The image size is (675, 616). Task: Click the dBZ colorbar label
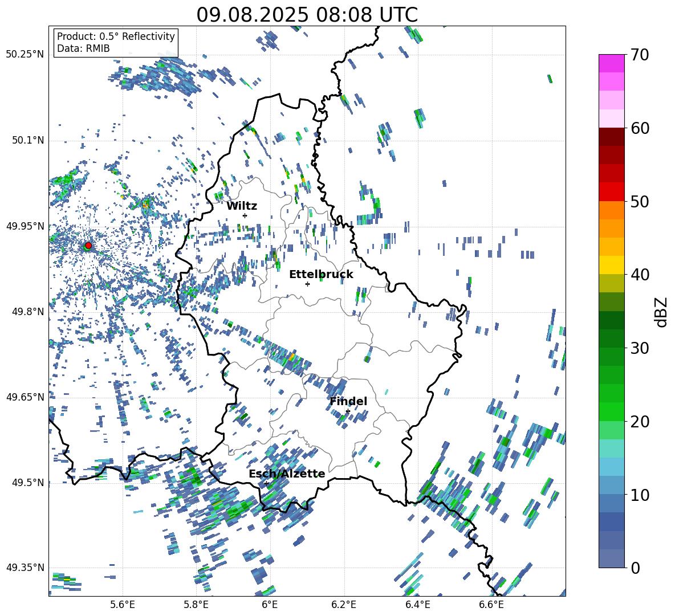tap(662, 312)
